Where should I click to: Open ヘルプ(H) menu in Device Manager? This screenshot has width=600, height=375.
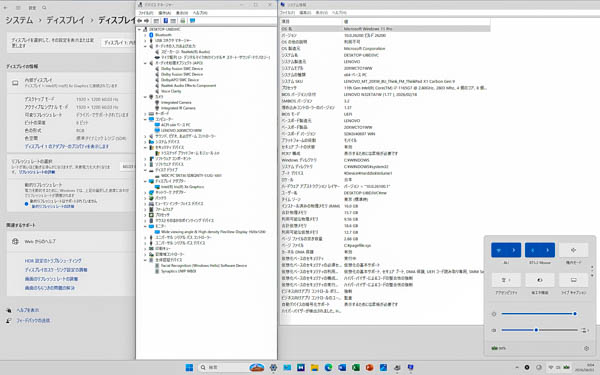click(x=200, y=13)
